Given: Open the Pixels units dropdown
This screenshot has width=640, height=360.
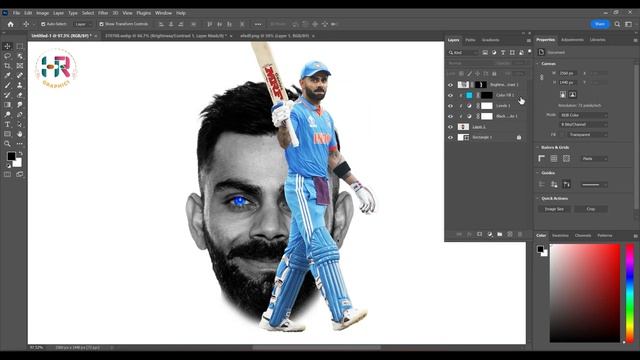Looking at the screenshot, I should pyautogui.click(x=594, y=158).
